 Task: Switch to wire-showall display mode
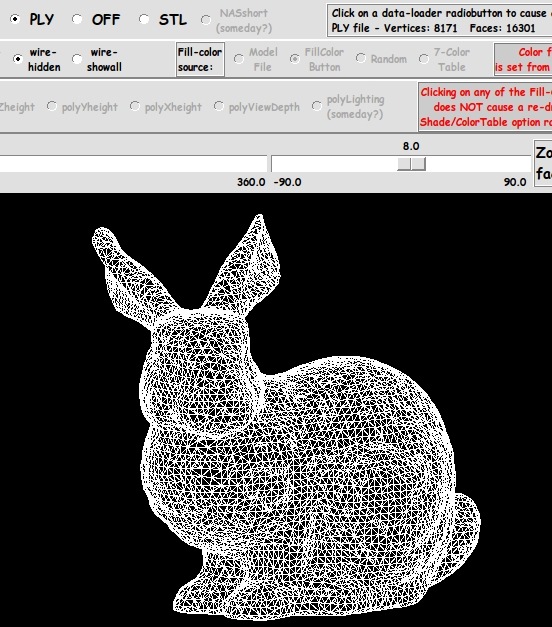(x=77, y=59)
